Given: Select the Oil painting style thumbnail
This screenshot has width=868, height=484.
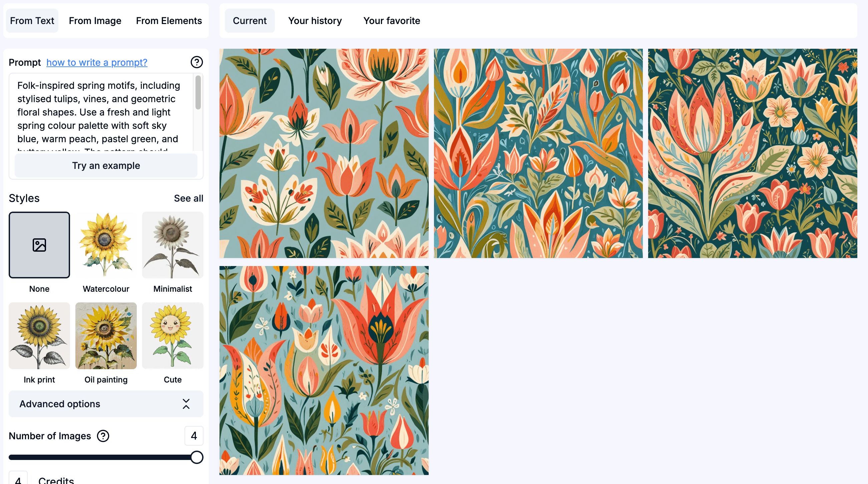Looking at the screenshot, I should [x=106, y=336].
